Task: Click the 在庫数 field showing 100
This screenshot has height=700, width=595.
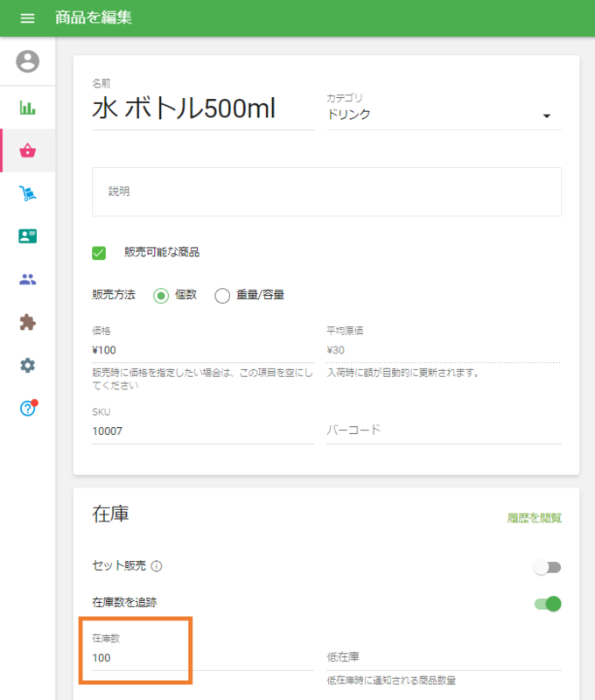Action: point(140,658)
